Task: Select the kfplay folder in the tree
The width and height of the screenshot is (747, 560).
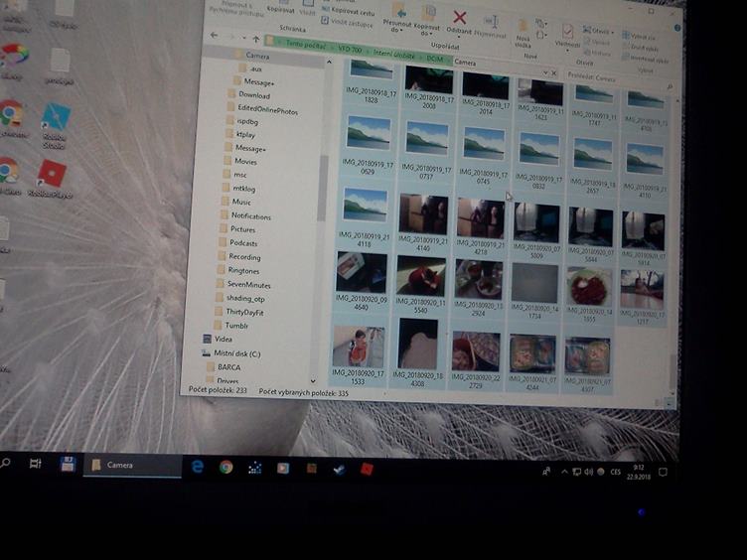Action: (245, 135)
